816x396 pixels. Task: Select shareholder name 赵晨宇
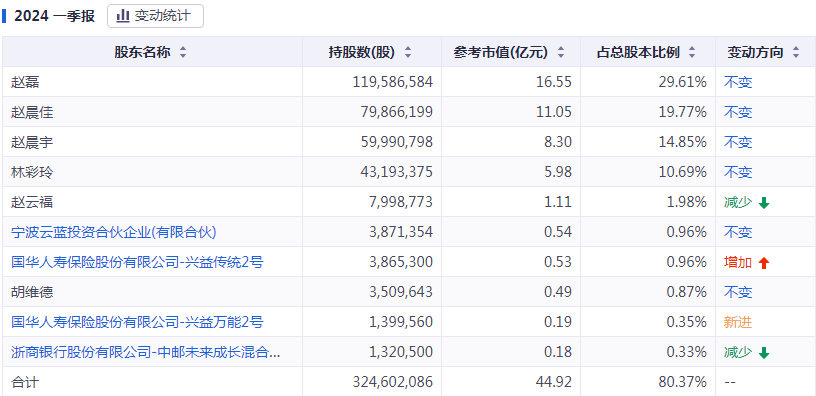click(x=32, y=142)
